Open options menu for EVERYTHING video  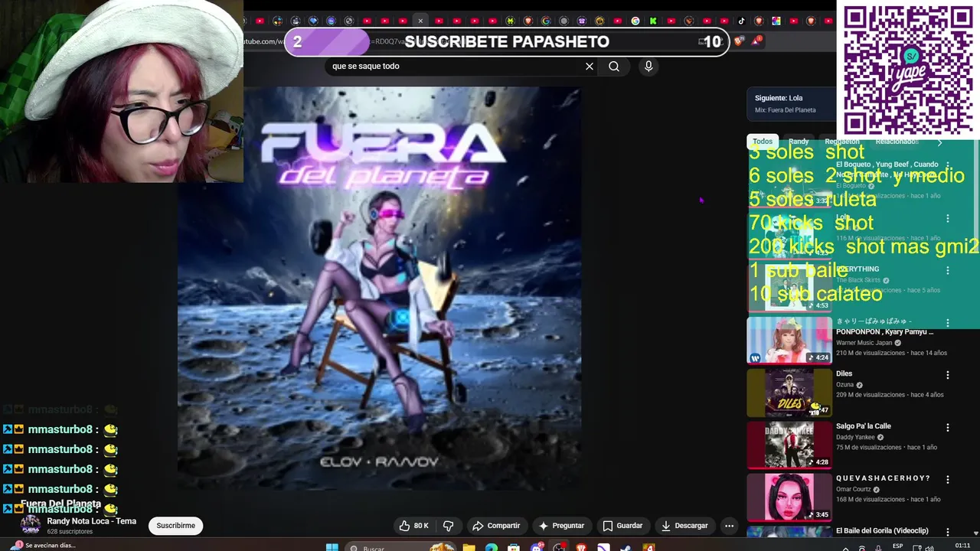point(948,271)
